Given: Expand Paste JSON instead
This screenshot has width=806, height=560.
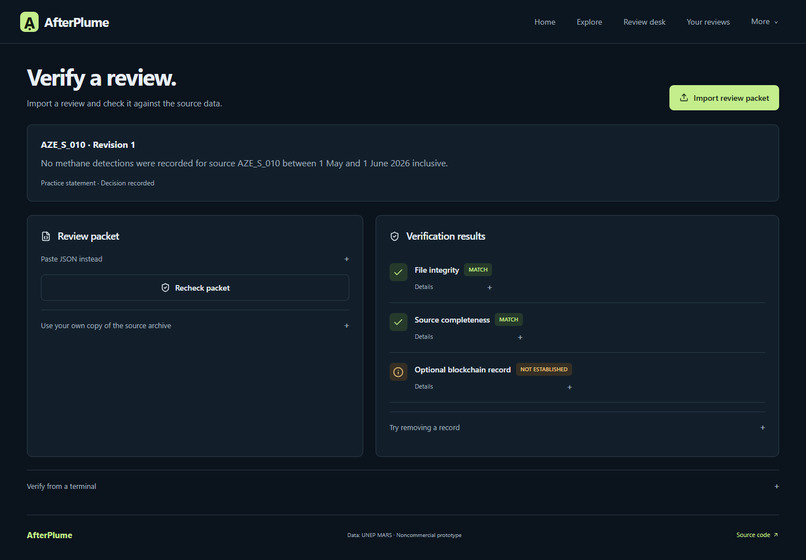Looking at the screenshot, I should pyautogui.click(x=195, y=259).
